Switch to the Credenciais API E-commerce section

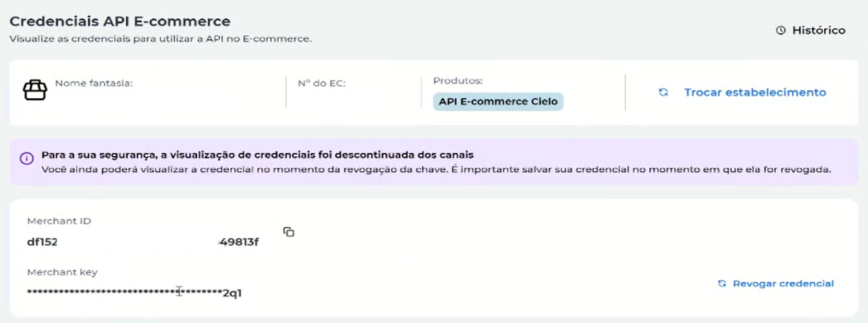click(x=120, y=21)
